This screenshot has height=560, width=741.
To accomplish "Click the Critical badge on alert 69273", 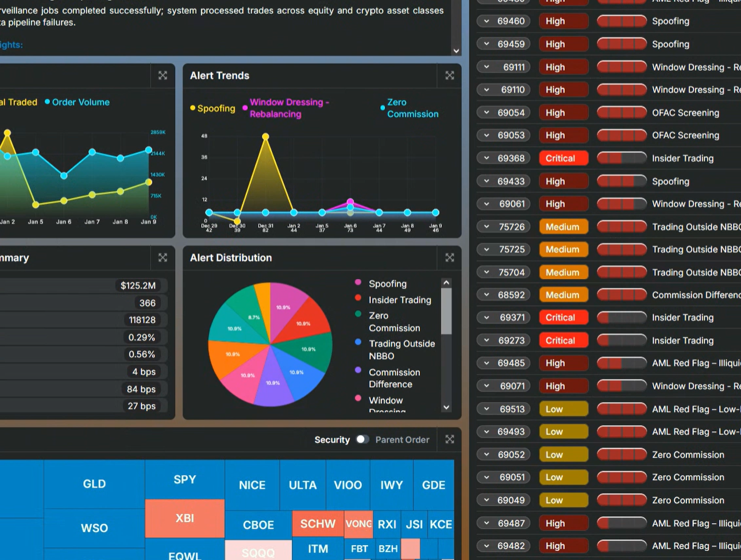I will point(563,340).
